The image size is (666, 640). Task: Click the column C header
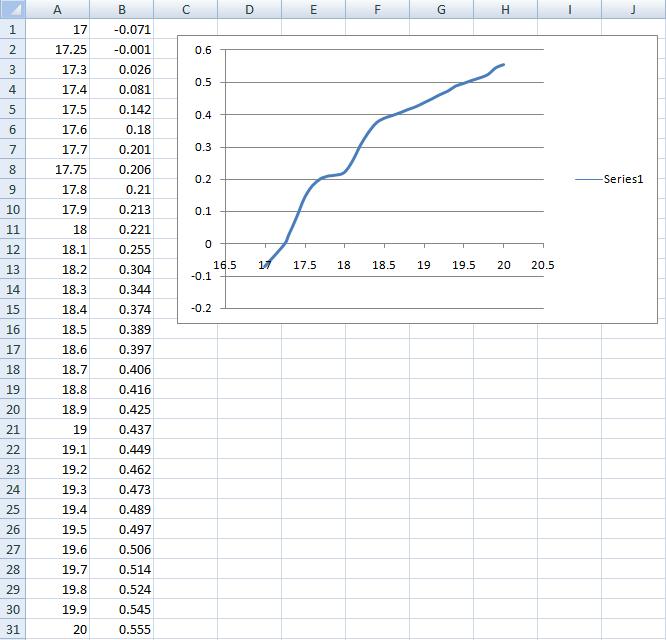[185, 9]
